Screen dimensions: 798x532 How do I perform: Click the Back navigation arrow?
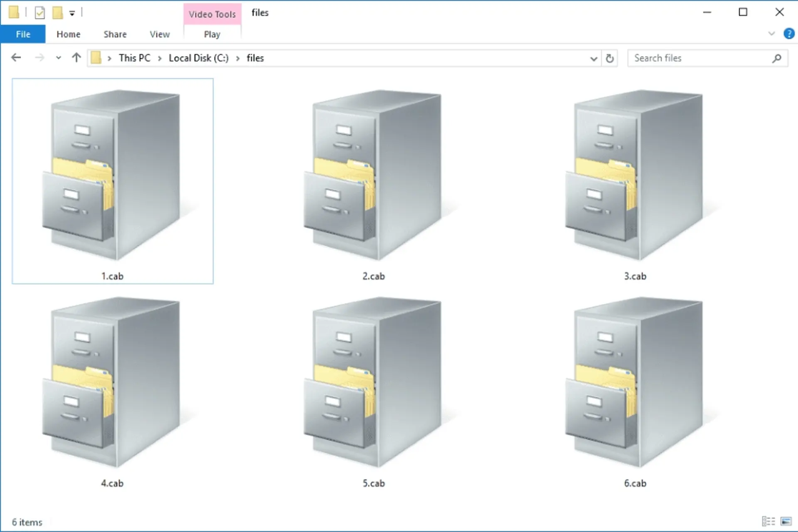16,58
